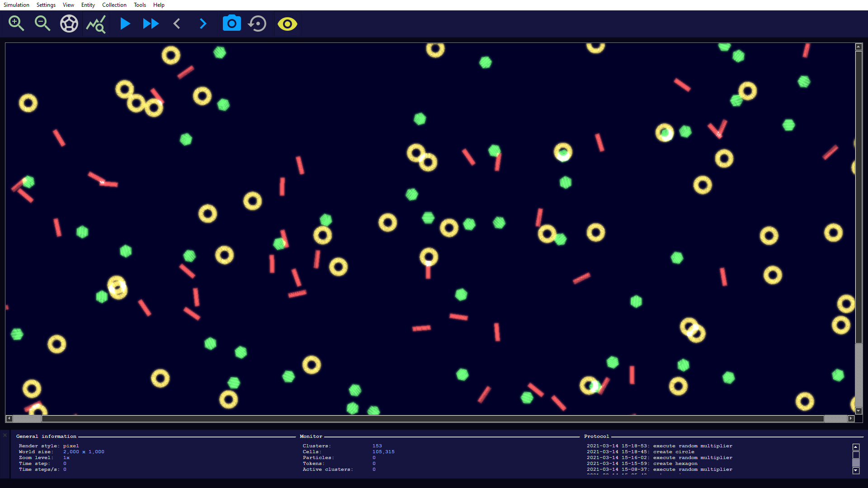Toggle the action mode wheel icon
The image size is (868, 488).
coord(69,23)
